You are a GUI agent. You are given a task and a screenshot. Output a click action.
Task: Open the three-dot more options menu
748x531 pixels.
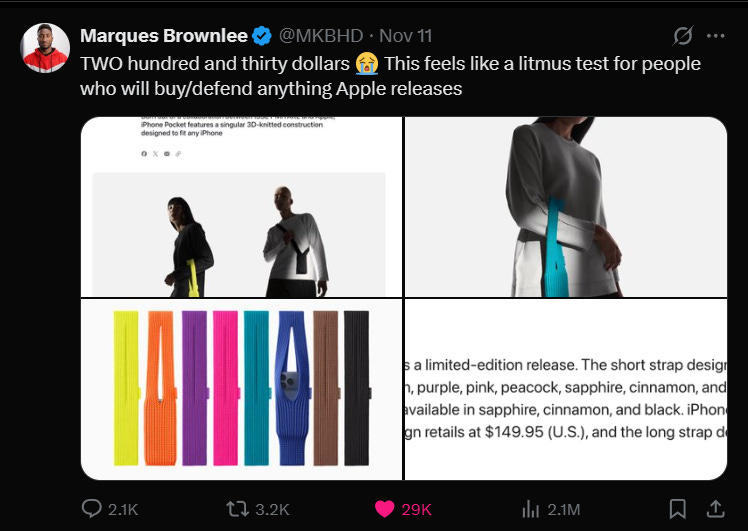coord(716,36)
